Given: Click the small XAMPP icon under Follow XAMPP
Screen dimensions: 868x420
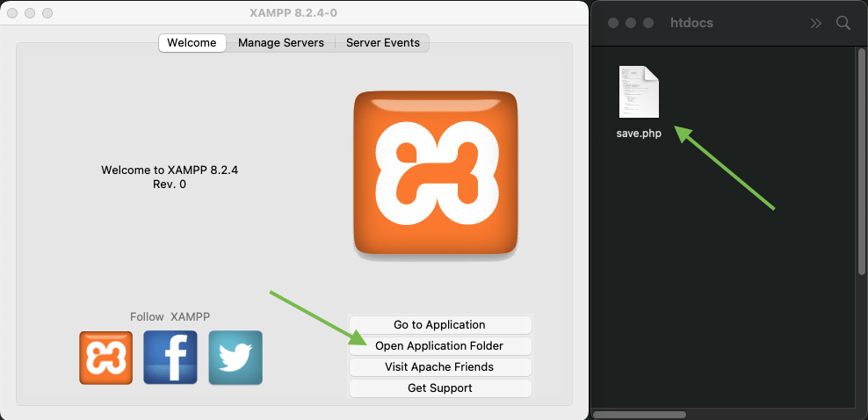Looking at the screenshot, I should click(x=106, y=358).
